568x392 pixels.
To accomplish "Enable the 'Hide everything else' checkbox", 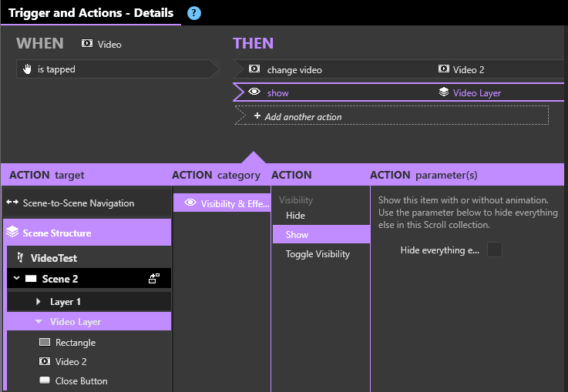I will [495, 250].
